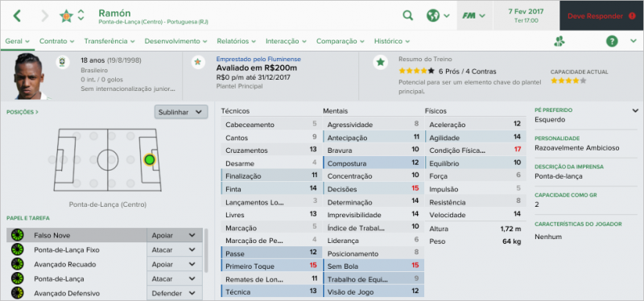Open the Posições link
The image size is (644, 301).
click(x=23, y=112)
